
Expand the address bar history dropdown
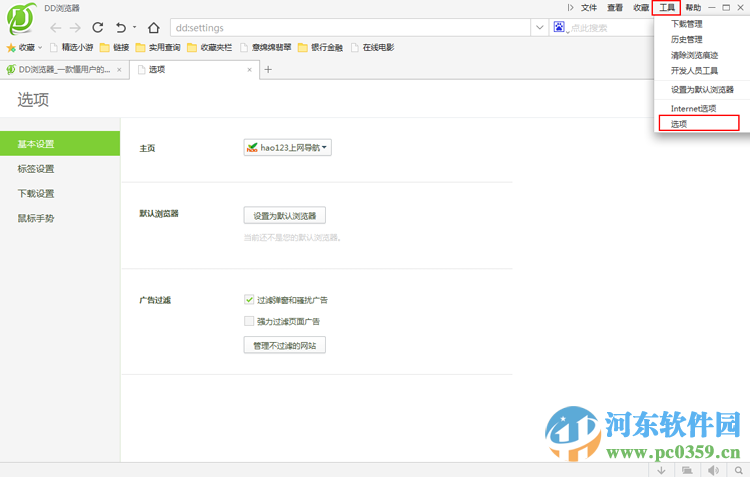click(540, 28)
